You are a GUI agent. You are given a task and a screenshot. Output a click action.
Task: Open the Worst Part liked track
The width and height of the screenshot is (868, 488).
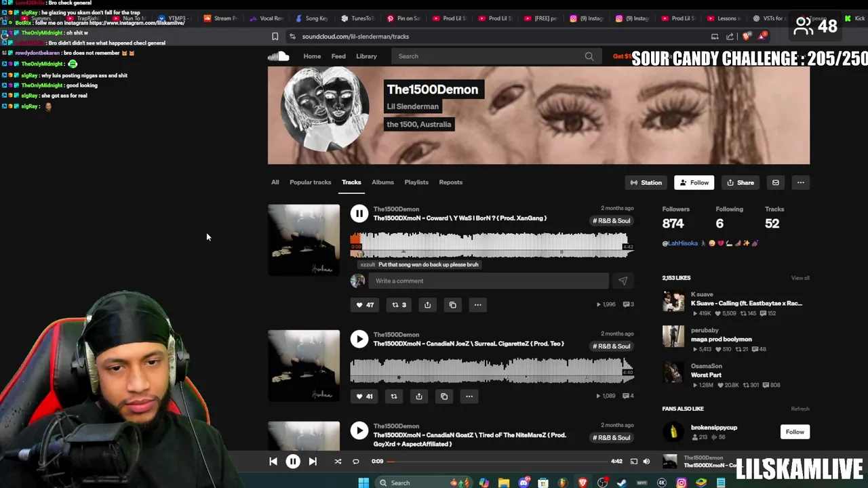pyautogui.click(x=706, y=375)
